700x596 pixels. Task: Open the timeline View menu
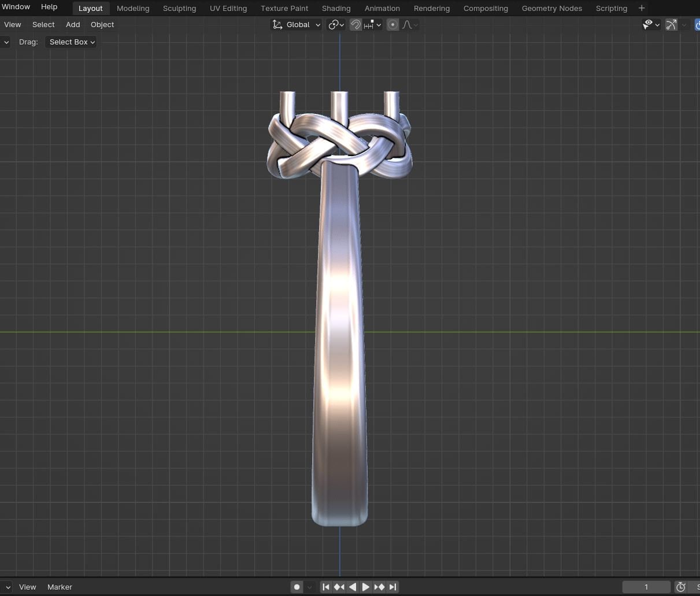point(27,587)
